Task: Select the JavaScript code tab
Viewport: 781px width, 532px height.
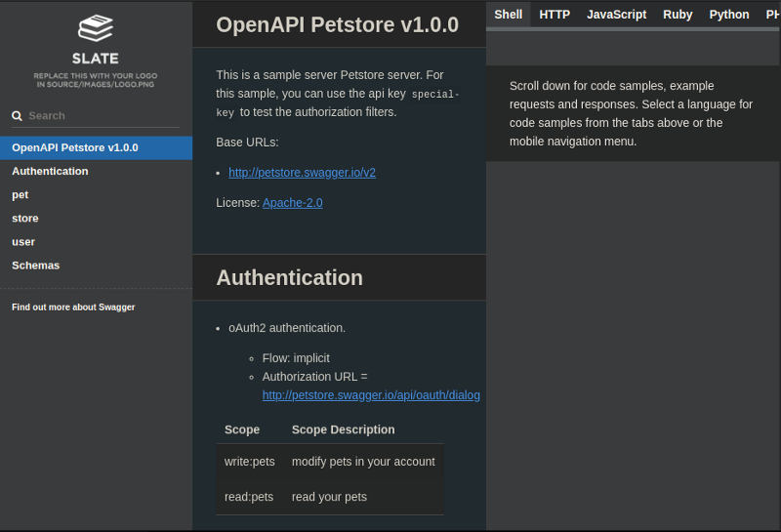Action: tap(616, 15)
